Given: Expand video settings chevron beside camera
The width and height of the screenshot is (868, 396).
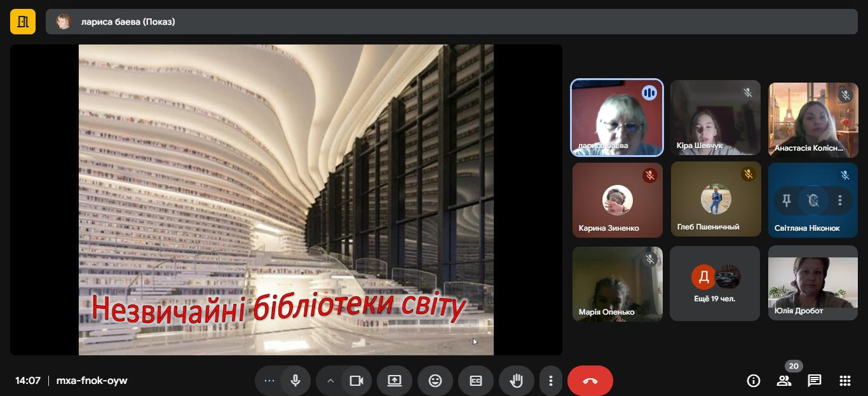Looking at the screenshot, I should click(x=330, y=381).
